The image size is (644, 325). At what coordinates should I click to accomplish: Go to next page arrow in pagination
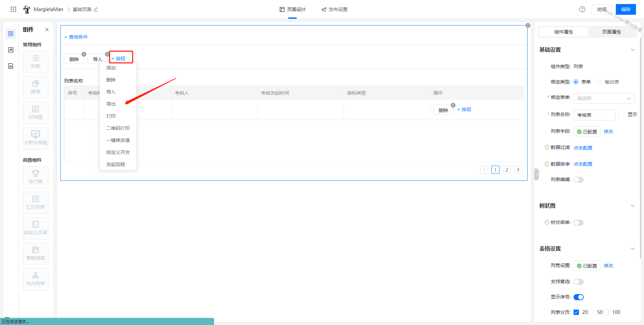click(518, 170)
